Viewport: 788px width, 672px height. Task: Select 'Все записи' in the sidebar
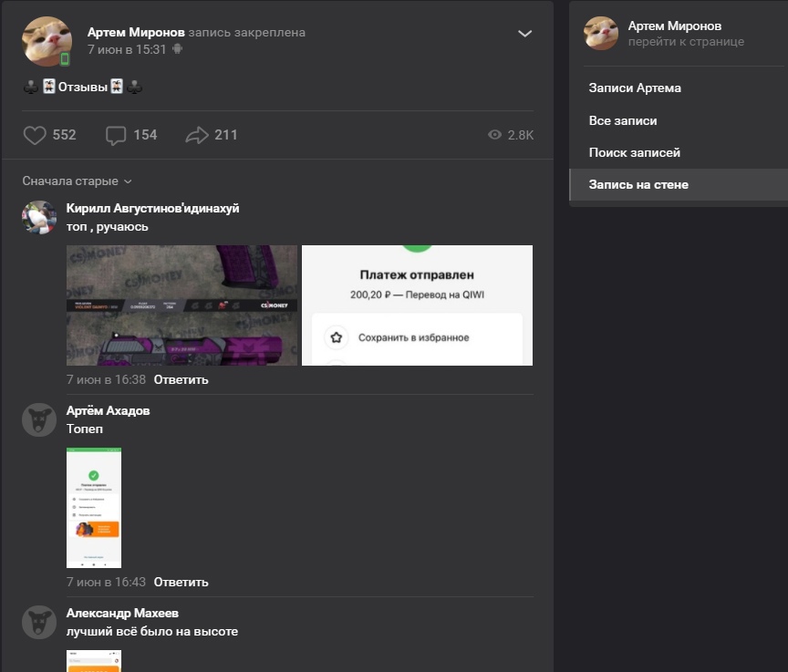[x=623, y=120]
